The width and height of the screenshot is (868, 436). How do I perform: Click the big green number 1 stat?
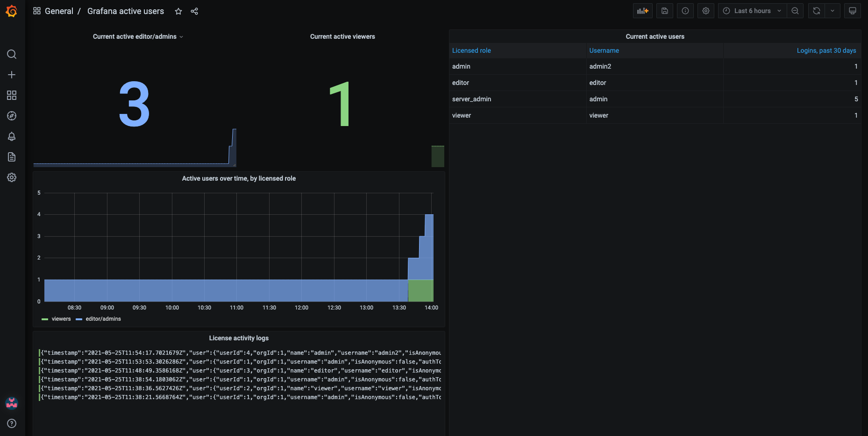[x=340, y=104]
